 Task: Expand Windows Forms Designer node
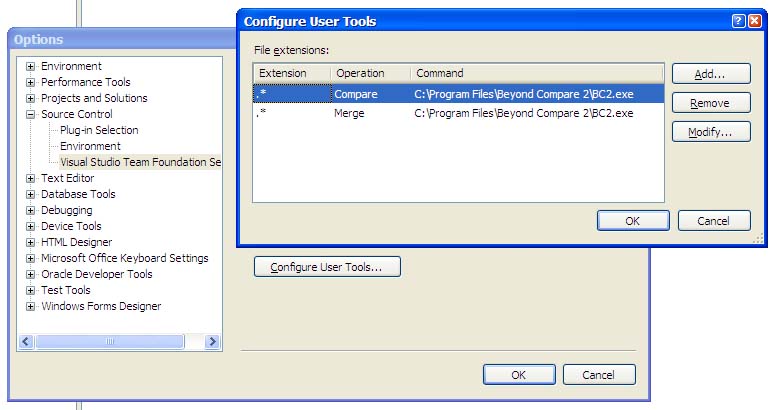30,307
